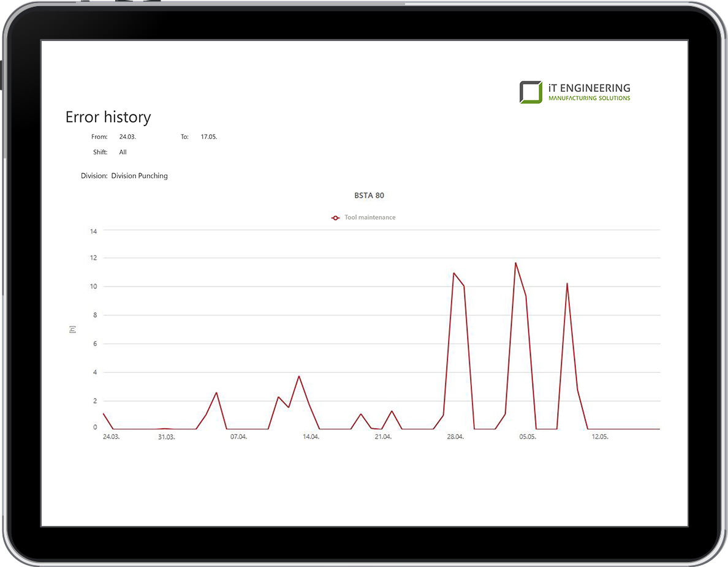Open the Shift filter showing All
The image size is (728, 567).
point(123,152)
